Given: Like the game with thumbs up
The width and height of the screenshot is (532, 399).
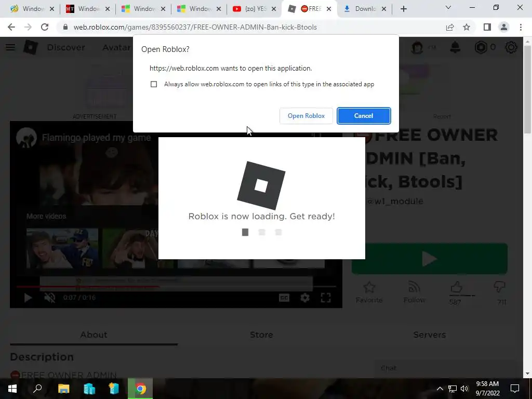Looking at the screenshot, I should [456, 288].
